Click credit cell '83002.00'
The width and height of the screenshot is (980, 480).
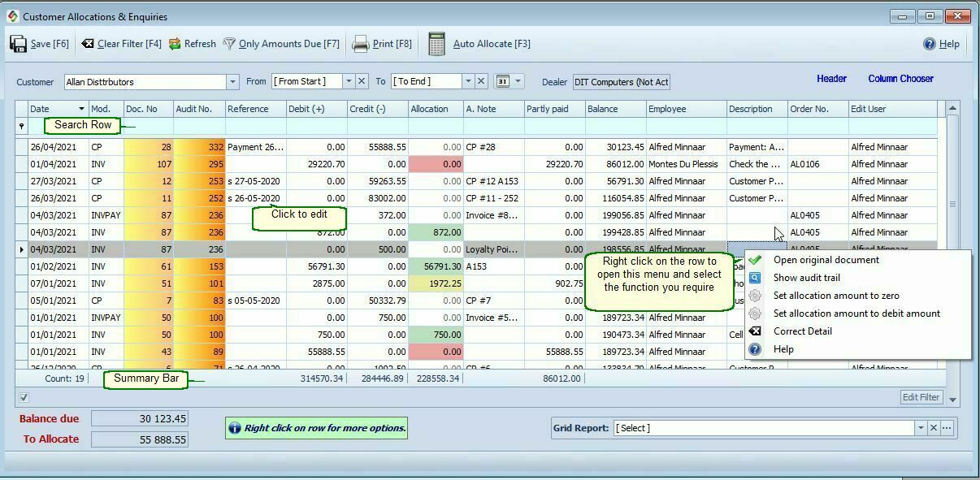click(378, 198)
